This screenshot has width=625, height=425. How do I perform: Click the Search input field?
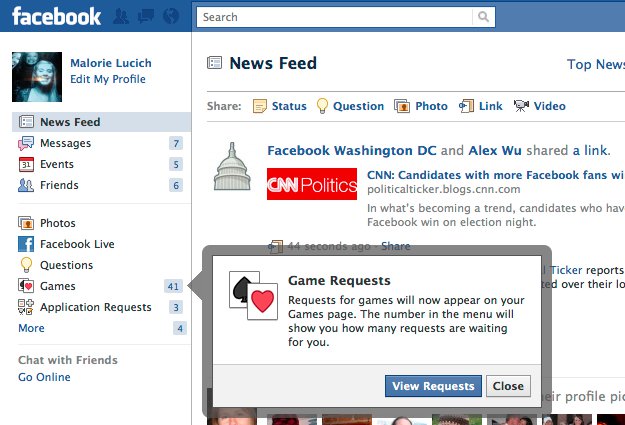(x=335, y=17)
